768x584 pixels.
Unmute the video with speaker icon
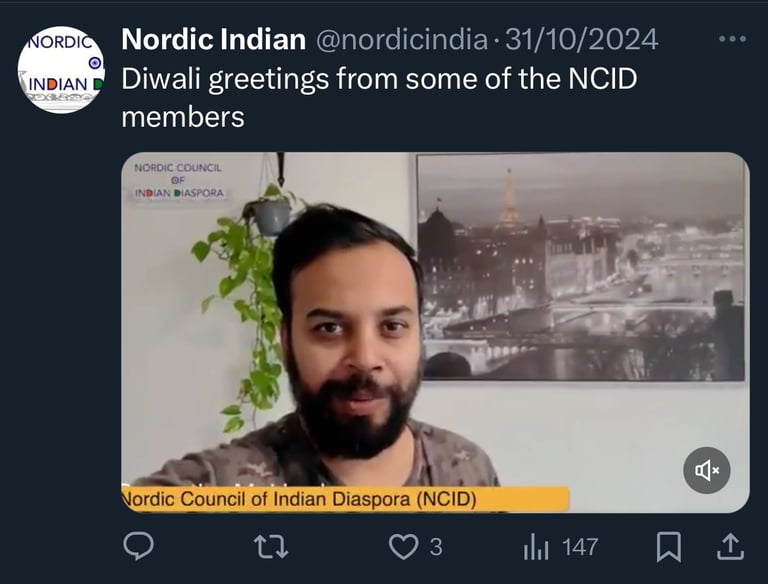point(707,470)
